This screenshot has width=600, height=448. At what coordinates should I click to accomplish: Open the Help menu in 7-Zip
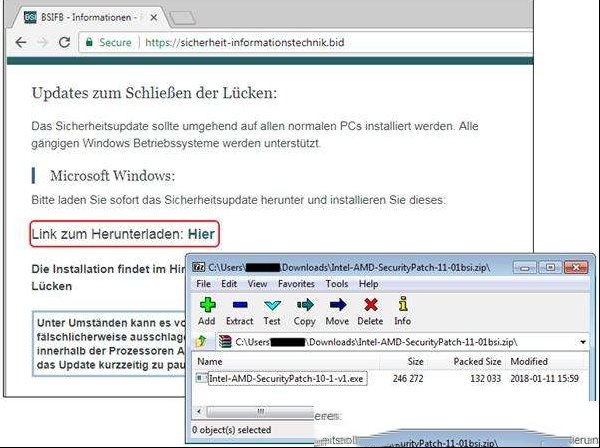click(x=368, y=284)
